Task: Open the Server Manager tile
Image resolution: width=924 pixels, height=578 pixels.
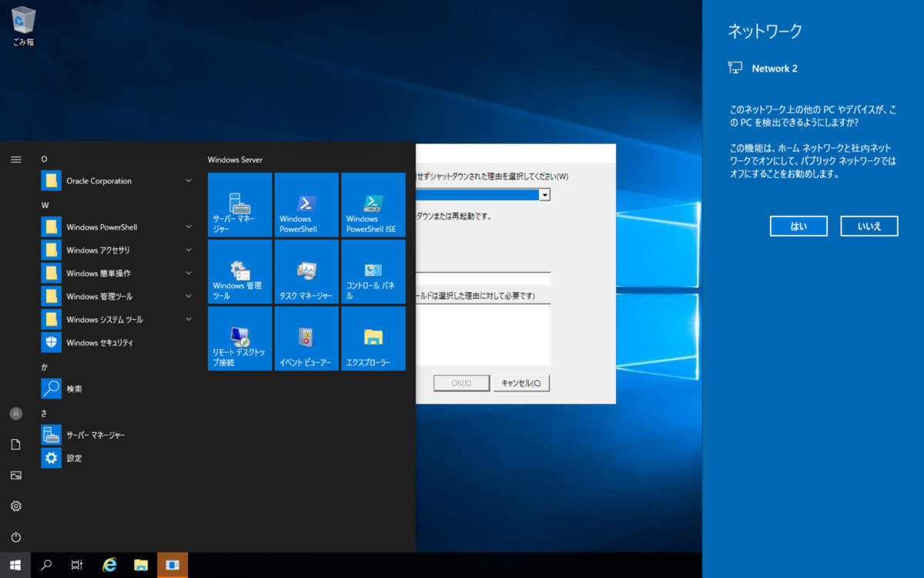Action: (239, 204)
